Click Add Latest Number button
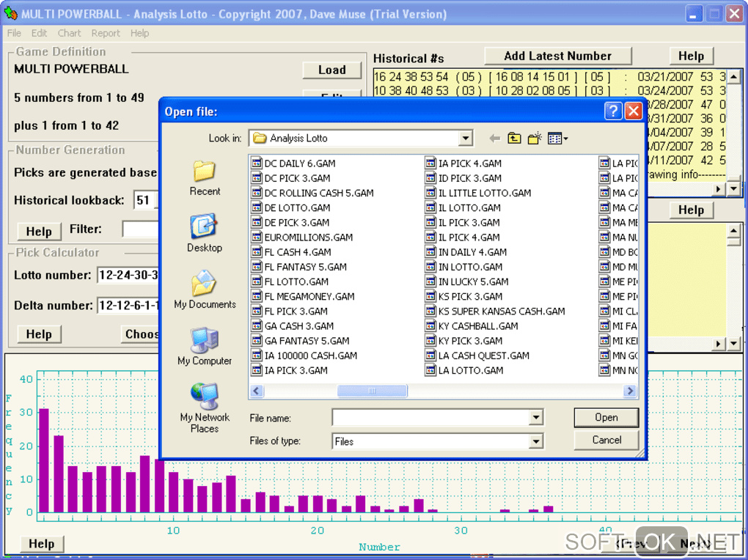 (557, 56)
